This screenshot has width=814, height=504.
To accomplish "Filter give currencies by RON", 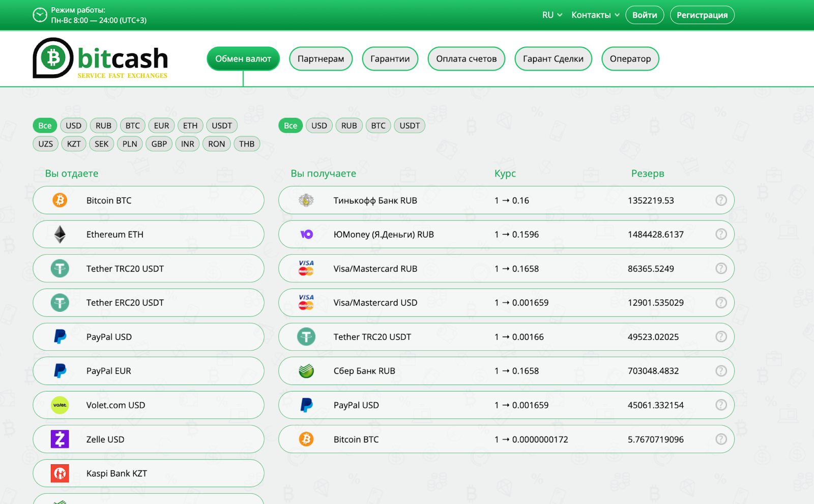I will click(x=217, y=144).
